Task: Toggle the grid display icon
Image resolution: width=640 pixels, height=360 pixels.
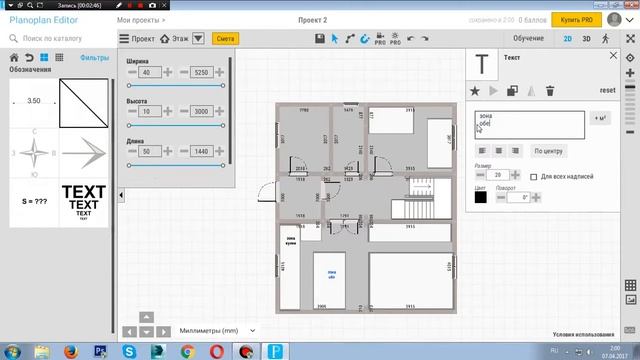Action: 630,285
